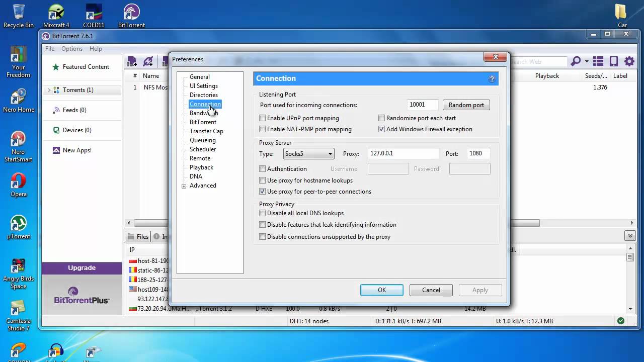Click the detail pane collapse chevron button
This screenshot has width=644, height=362.
pyautogui.click(x=630, y=236)
